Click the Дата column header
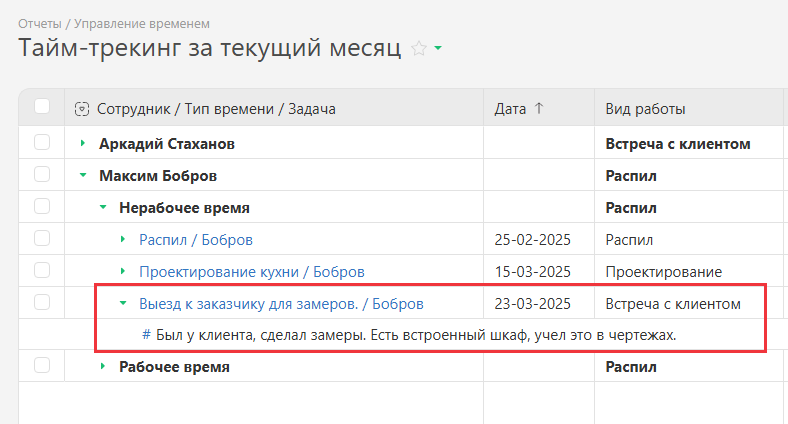The width and height of the screenshot is (788, 424). 510,109
